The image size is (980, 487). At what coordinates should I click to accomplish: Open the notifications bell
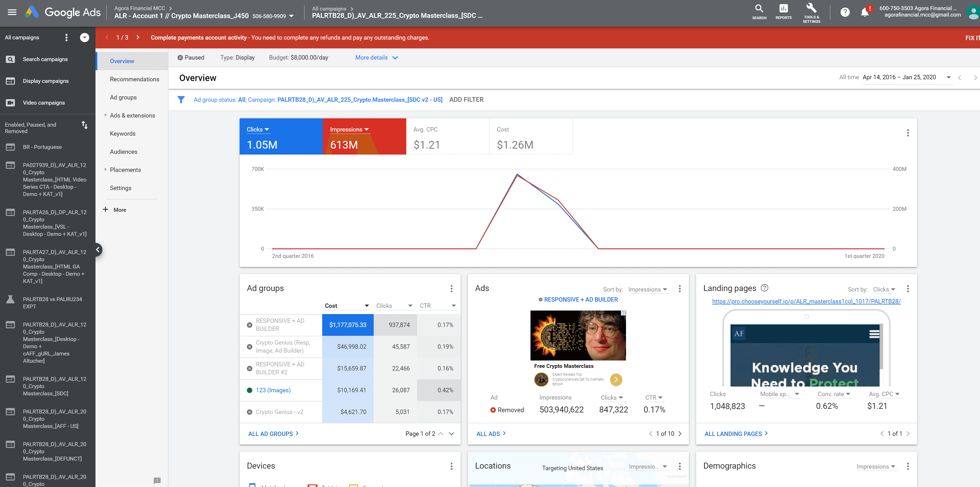(865, 12)
